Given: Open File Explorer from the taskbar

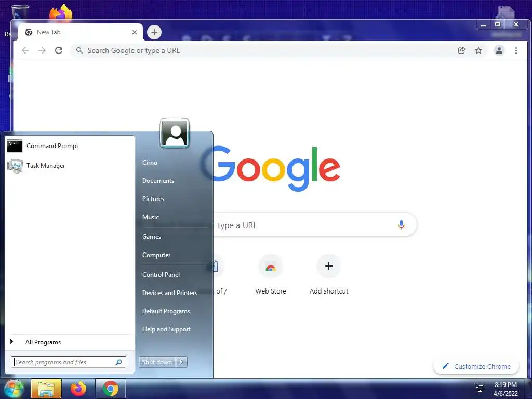Looking at the screenshot, I should [x=46, y=389].
